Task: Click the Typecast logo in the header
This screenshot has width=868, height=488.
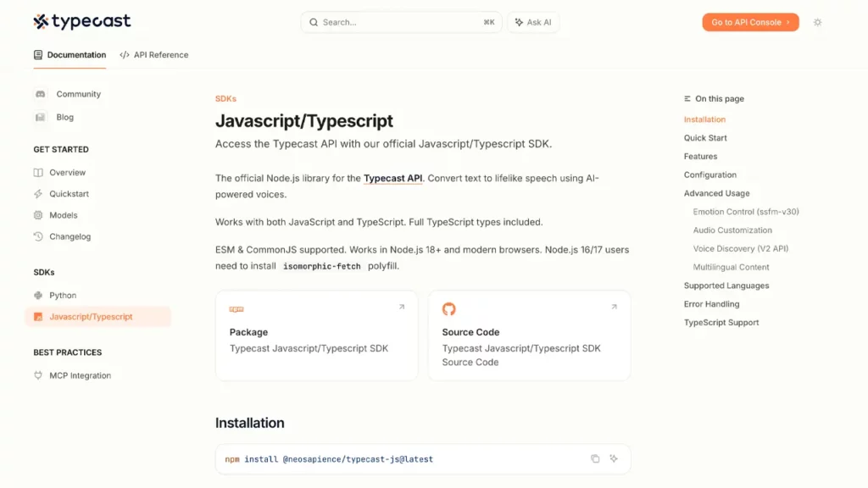Action: click(x=81, y=21)
